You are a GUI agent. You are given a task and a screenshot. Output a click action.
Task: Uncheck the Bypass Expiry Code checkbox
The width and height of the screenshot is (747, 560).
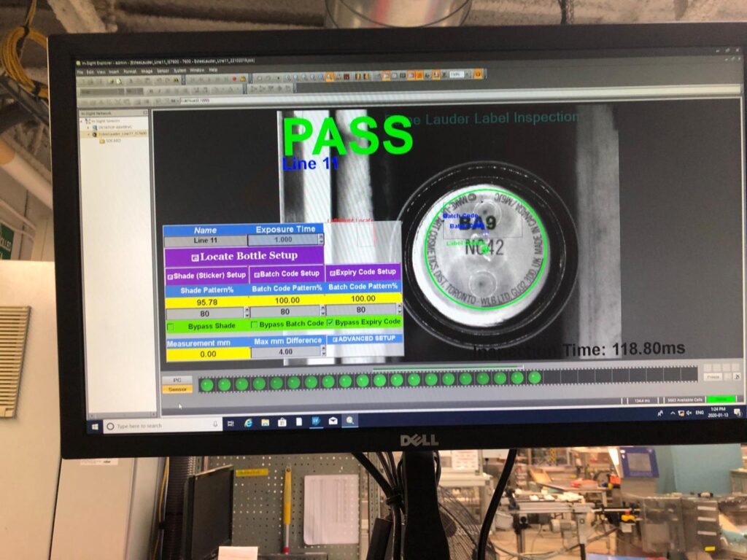[330, 323]
